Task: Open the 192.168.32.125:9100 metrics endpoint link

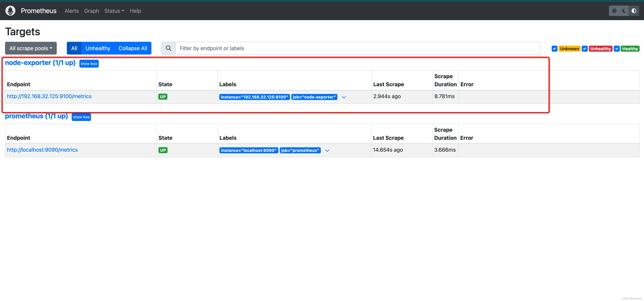Action: coord(49,96)
